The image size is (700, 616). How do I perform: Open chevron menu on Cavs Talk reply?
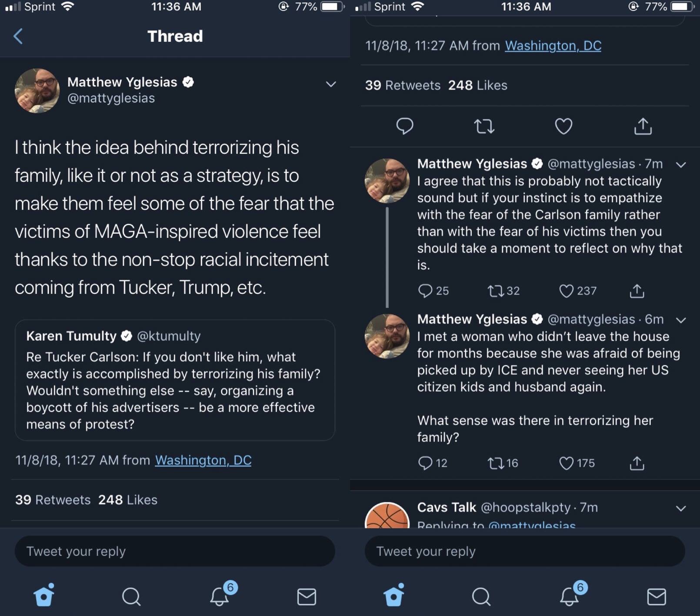tap(681, 508)
